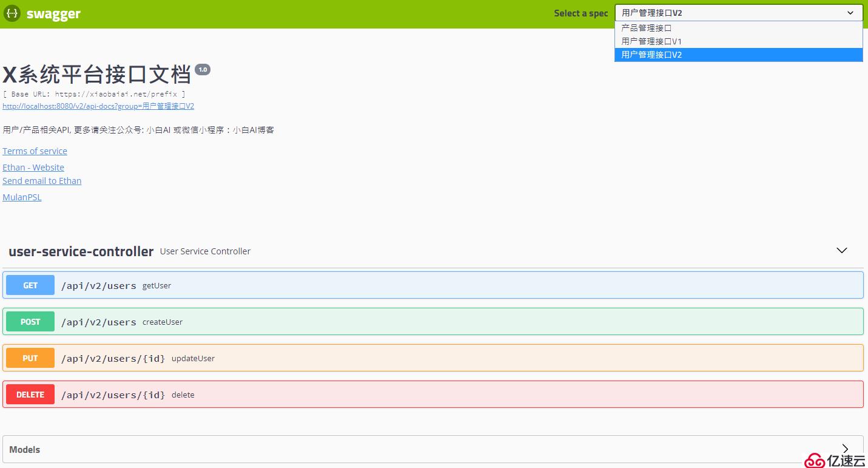Click the Swagger logo icon

click(x=12, y=13)
